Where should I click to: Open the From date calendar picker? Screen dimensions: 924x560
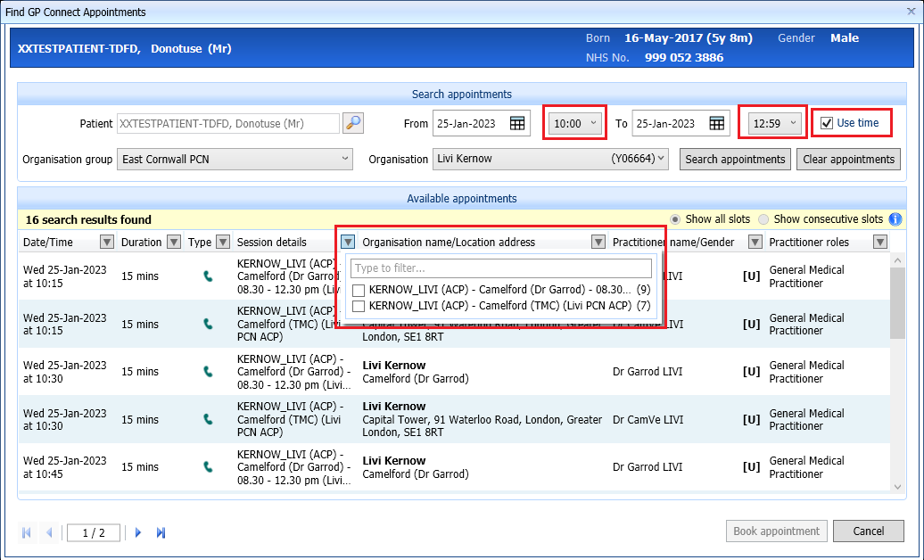click(x=517, y=123)
